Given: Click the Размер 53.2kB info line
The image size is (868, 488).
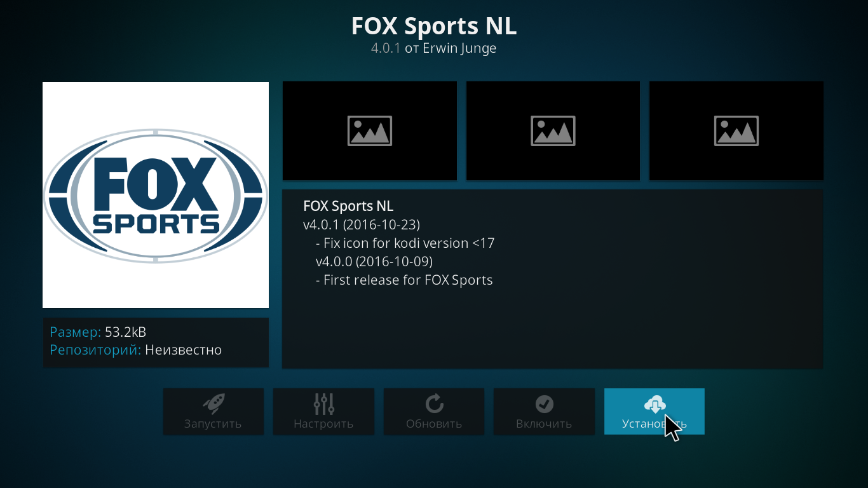Looking at the screenshot, I should click(x=98, y=332).
